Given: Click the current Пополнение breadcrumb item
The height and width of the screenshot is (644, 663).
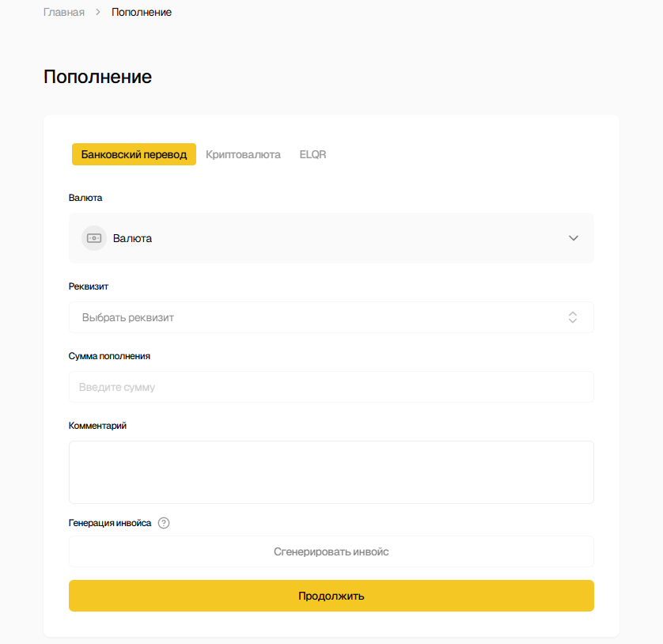Looking at the screenshot, I should [142, 13].
